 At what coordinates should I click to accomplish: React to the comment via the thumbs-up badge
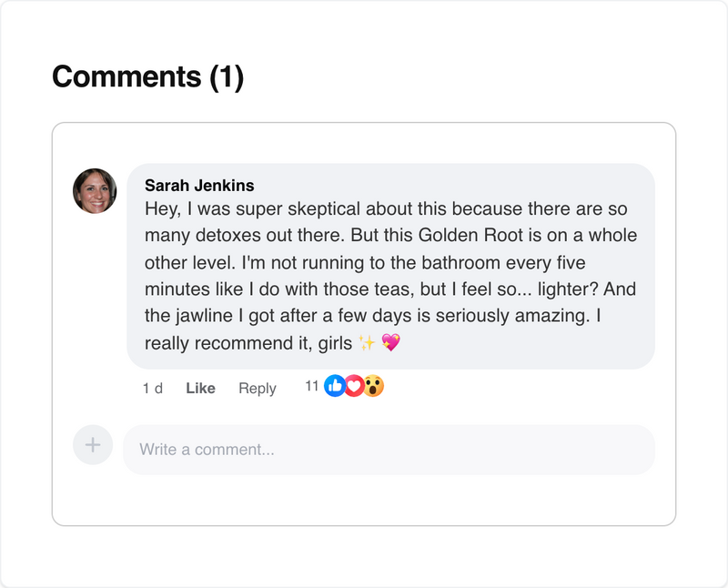[334, 386]
